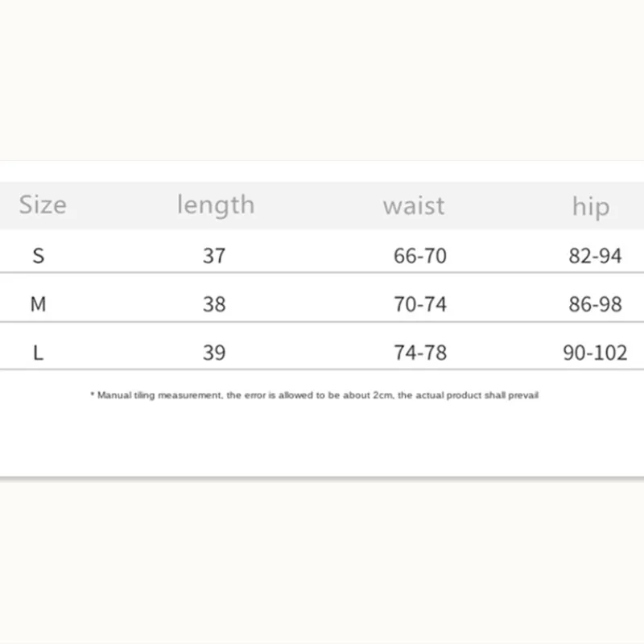Click the length column header

(215, 204)
